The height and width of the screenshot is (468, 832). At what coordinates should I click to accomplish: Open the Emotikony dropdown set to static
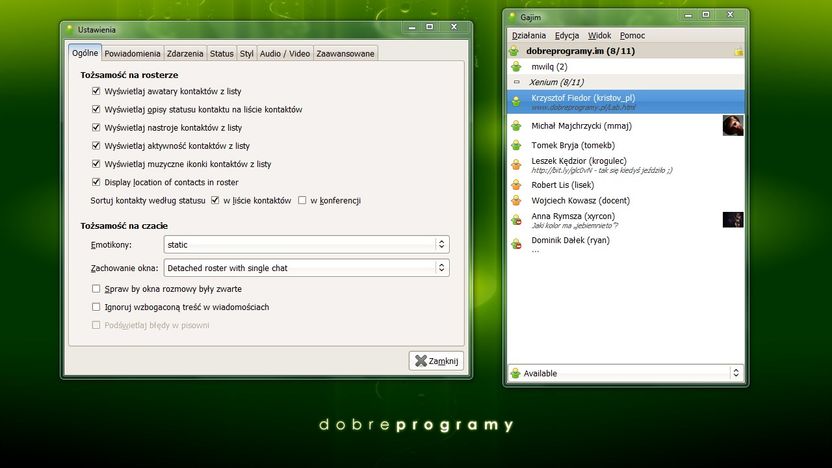point(306,245)
